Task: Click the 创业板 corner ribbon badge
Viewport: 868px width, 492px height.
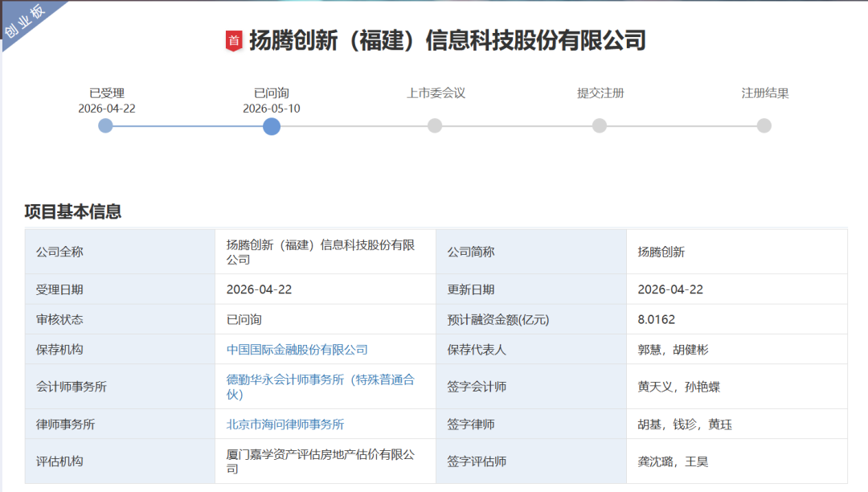Action: 25,22
